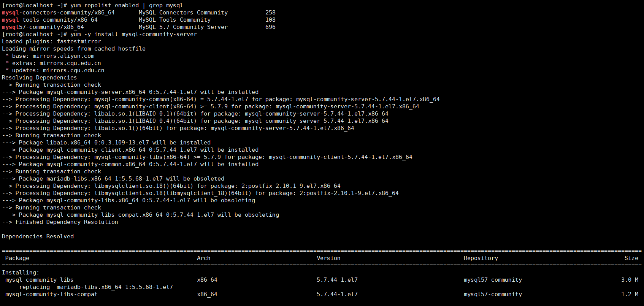Click 'replacing mariadb-libs.x86_64 1:5.5.68-1.el7' line
This screenshot has width=644, height=306.
coord(96,287)
